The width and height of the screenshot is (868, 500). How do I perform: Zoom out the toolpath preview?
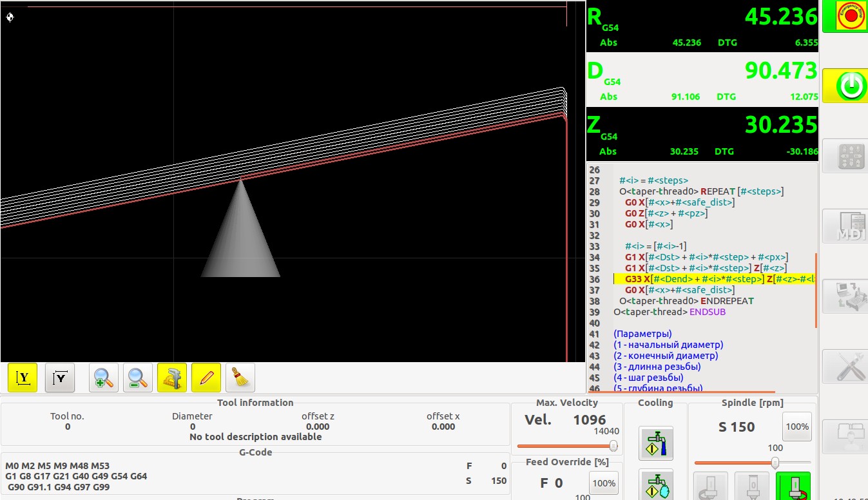click(x=138, y=378)
